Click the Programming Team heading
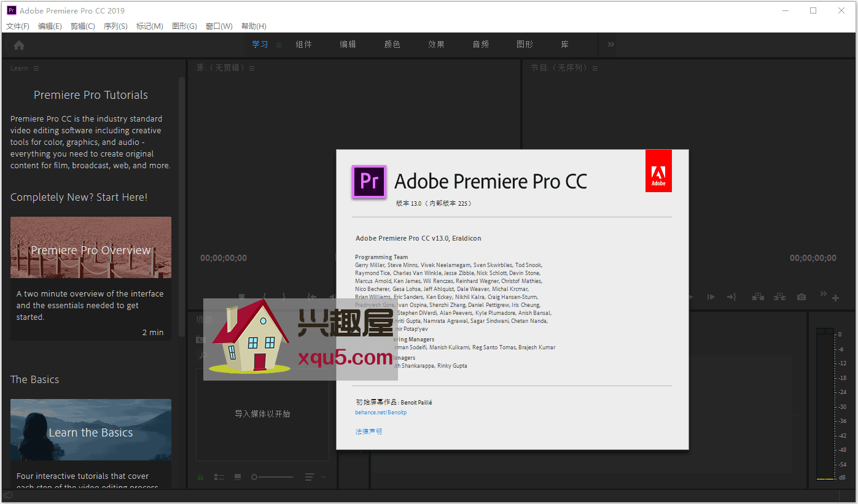The width and height of the screenshot is (858, 504). coord(381,257)
